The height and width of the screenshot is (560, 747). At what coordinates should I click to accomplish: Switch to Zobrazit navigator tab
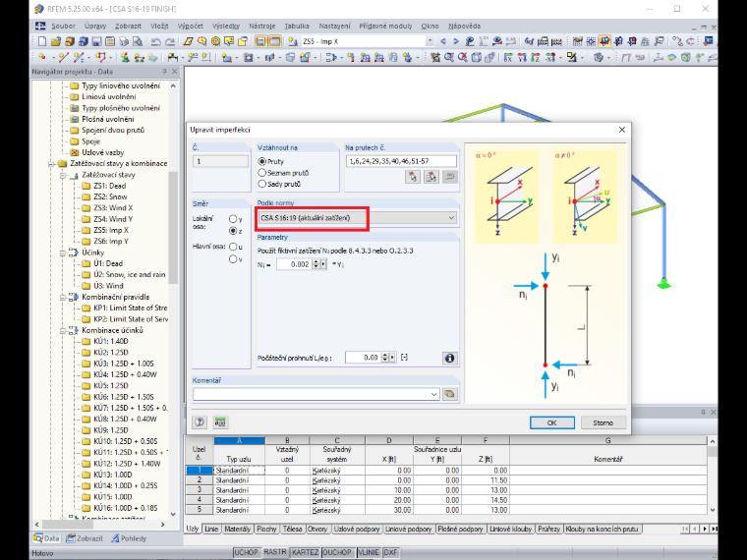coord(85,538)
